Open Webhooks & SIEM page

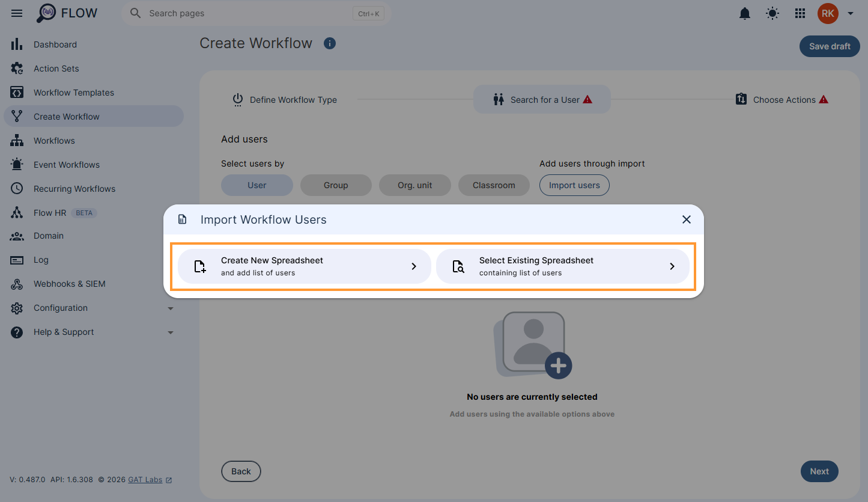click(94, 284)
